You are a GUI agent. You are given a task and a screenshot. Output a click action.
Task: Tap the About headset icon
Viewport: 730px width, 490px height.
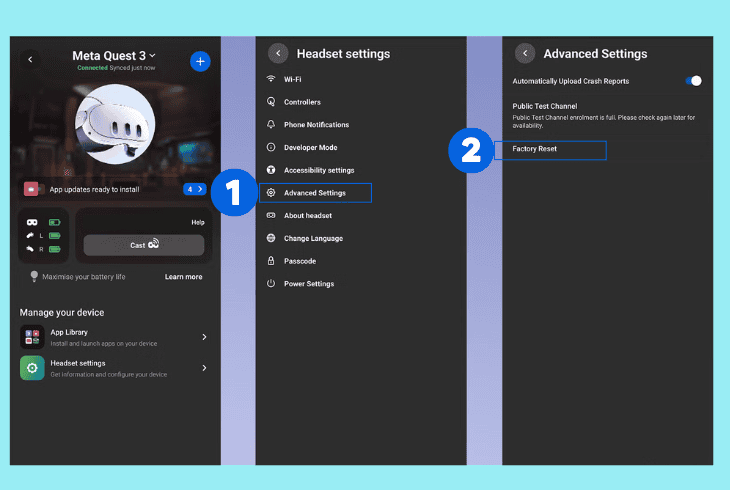pos(271,215)
